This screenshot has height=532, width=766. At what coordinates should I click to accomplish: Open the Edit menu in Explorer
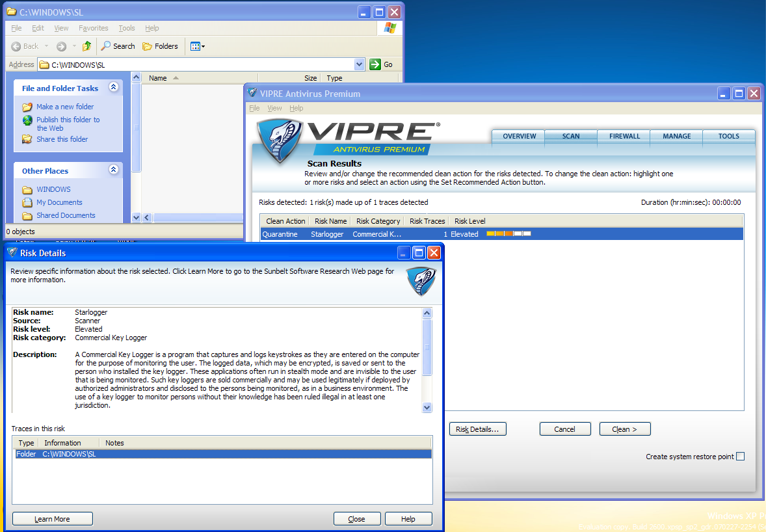click(x=38, y=28)
